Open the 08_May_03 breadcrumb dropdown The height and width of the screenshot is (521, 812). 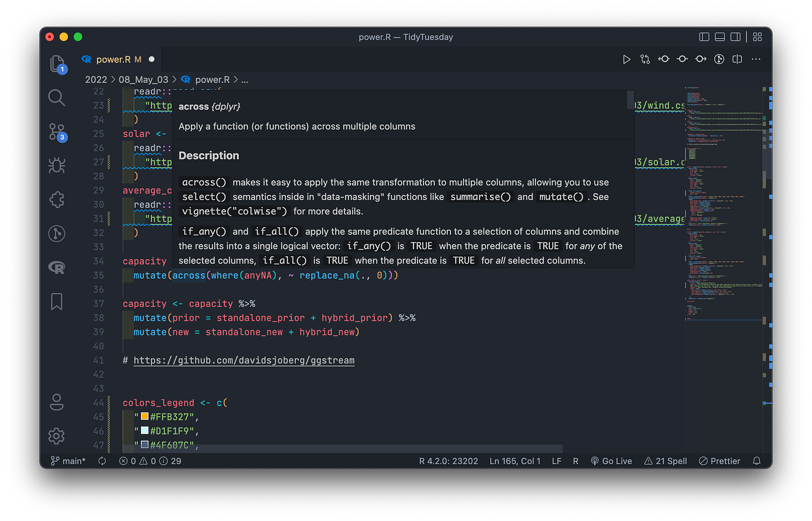tap(143, 79)
